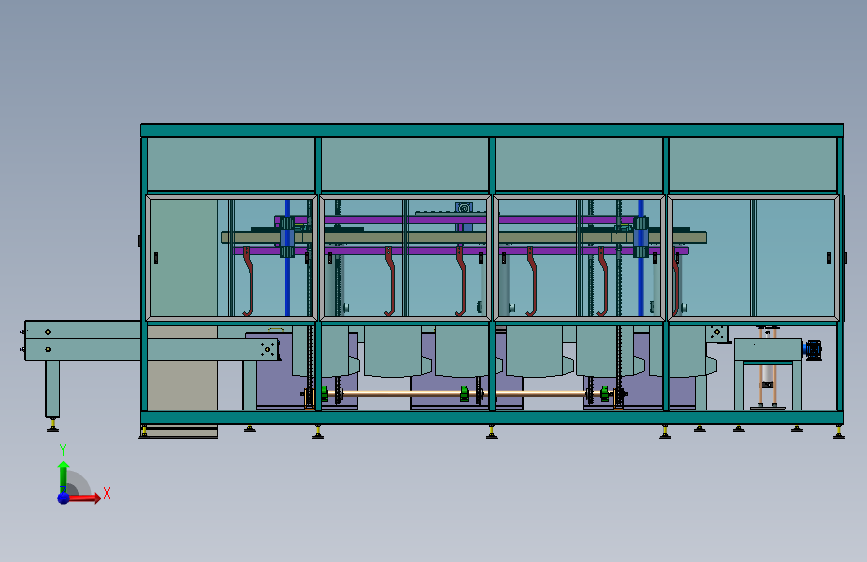
Task: Select the gear reducer at top center
Action: point(463,209)
